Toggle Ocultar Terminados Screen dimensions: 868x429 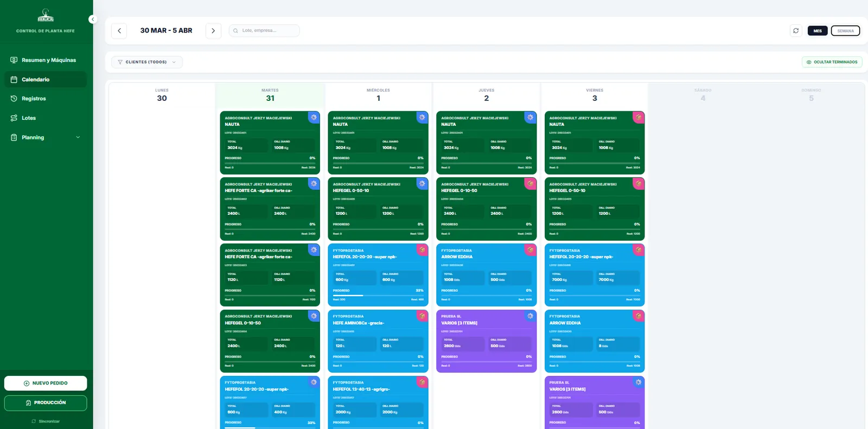coord(832,62)
